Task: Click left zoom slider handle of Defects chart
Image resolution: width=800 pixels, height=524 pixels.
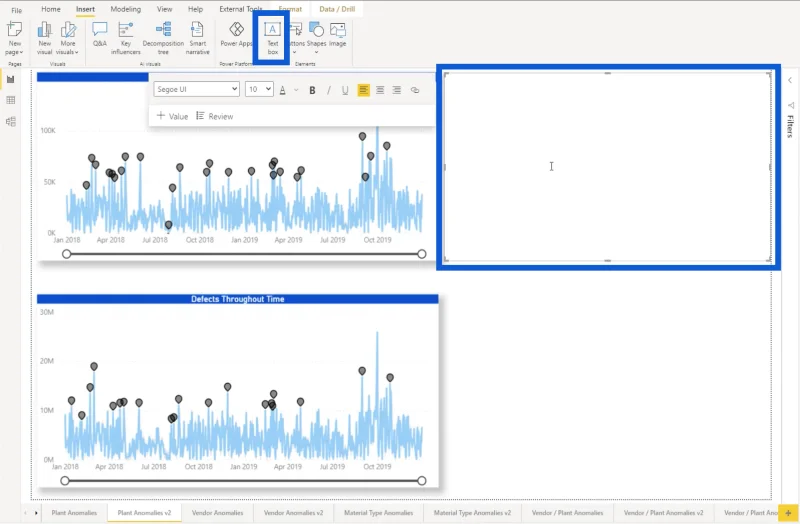Action: point(65,480)
